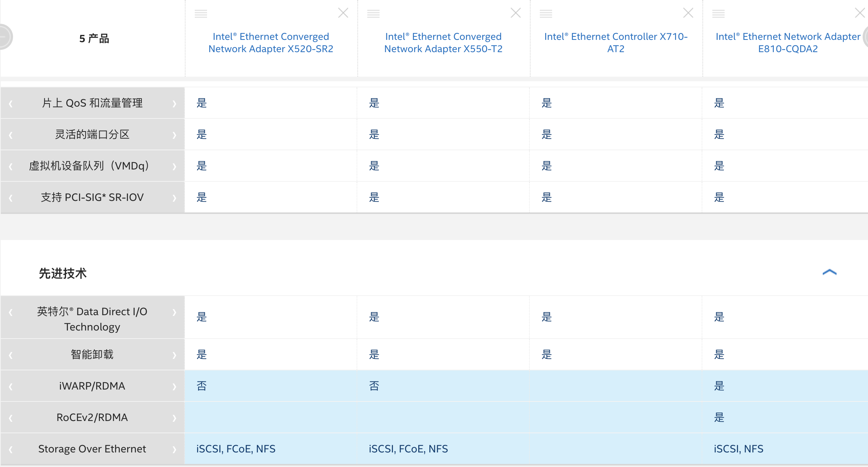Open Intel Ethernet Network Adapter E810-CQDA2 link

coord(788,43)
